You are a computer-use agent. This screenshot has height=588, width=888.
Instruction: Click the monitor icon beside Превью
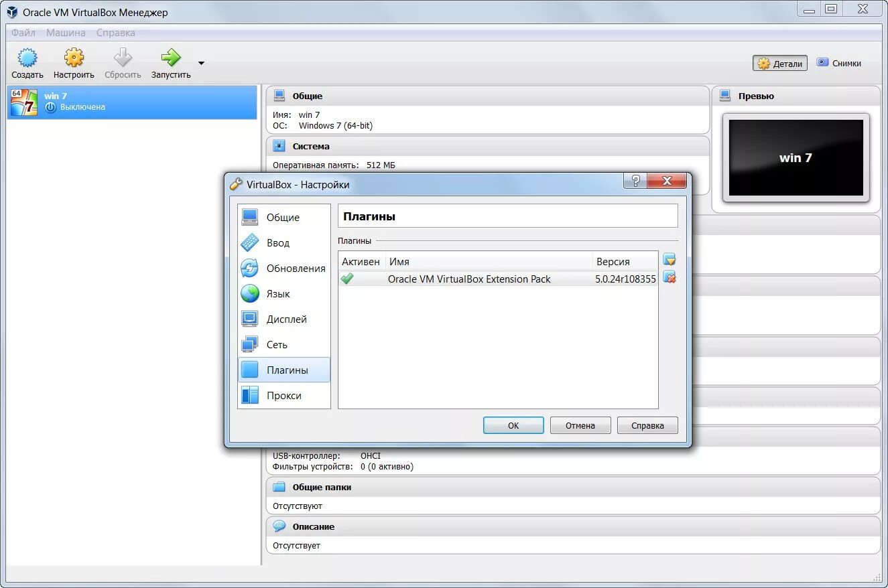click(725, 96)
